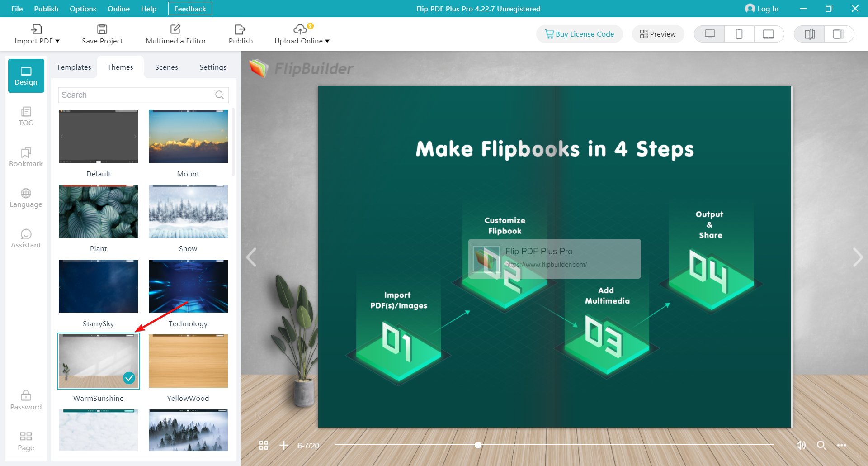Select the Design sidebar panel
868x466 pixels.
point(26,76)
